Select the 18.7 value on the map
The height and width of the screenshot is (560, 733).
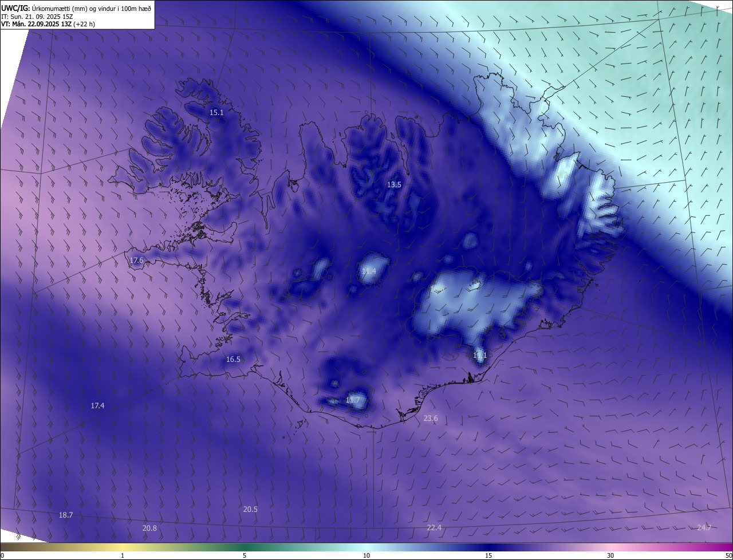tap(66, 515)
